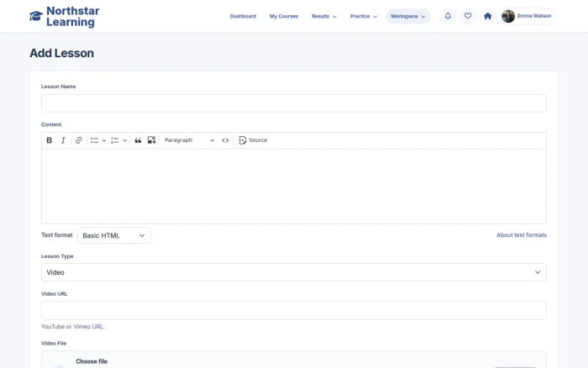The image size is (588, 368).
Task: Go to Dashboard in navigation
Action: tap(243, 17)
